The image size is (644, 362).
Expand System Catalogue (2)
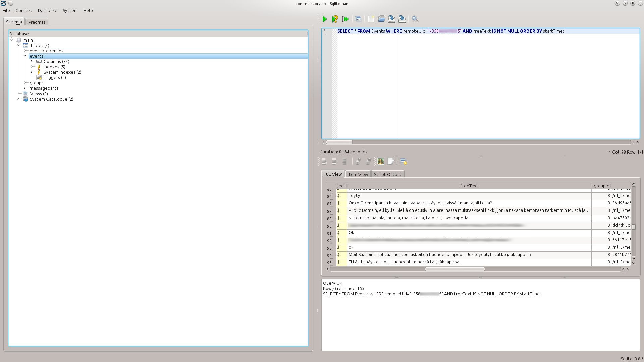pos(18,99)
